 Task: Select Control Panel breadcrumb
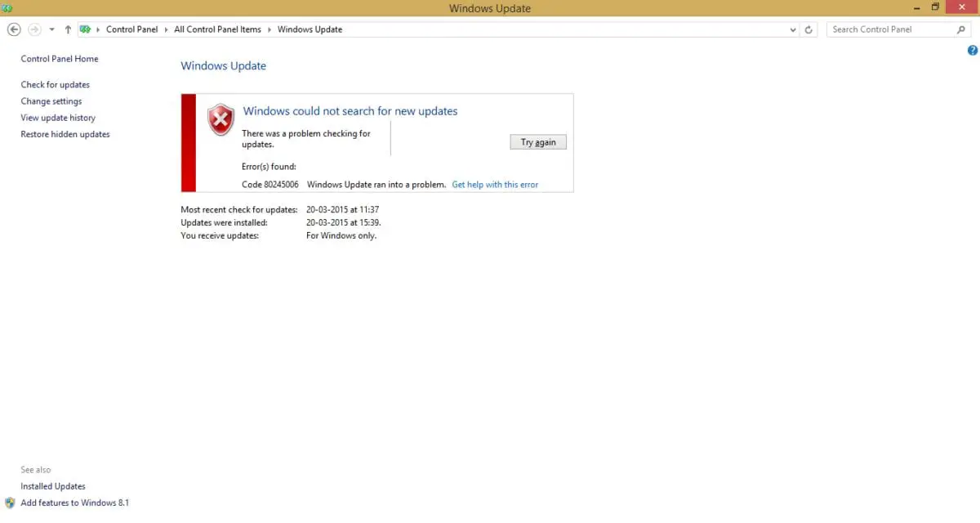click(131, 29)
